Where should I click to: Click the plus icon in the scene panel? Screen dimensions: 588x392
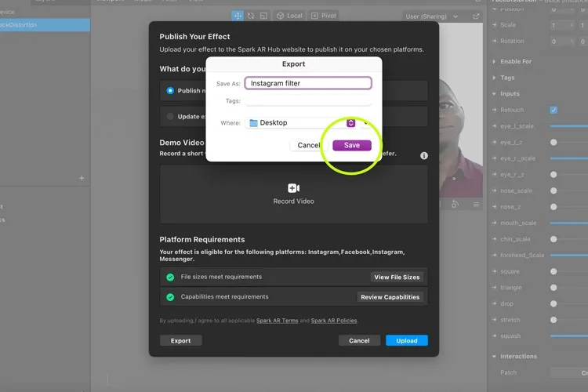[82, 178]
